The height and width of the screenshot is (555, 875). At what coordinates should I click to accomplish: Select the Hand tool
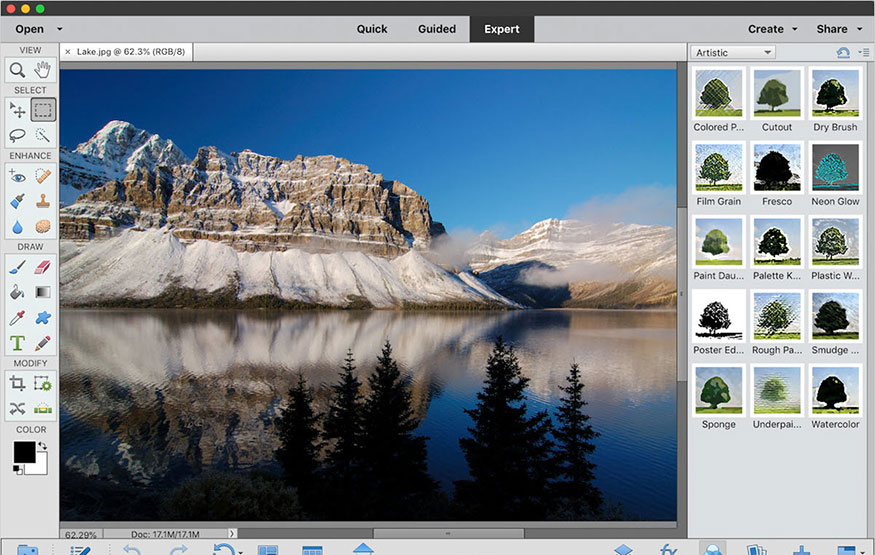pos(42,70)
